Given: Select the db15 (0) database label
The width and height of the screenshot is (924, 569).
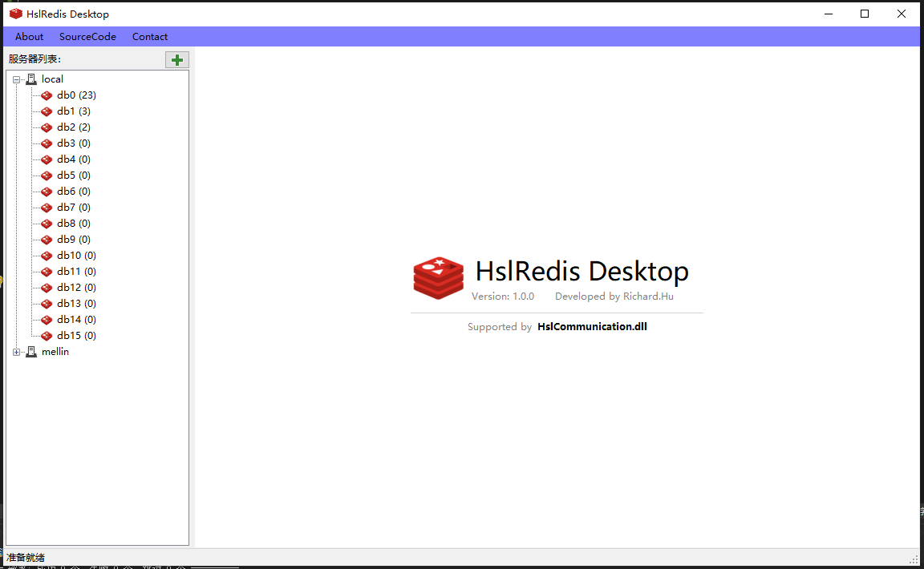Looking at the screenshot, I should point(77,335).
